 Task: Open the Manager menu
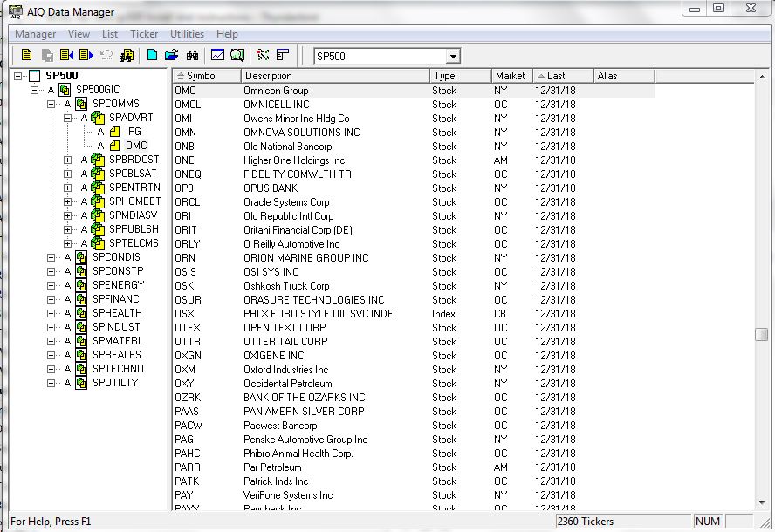35,34
